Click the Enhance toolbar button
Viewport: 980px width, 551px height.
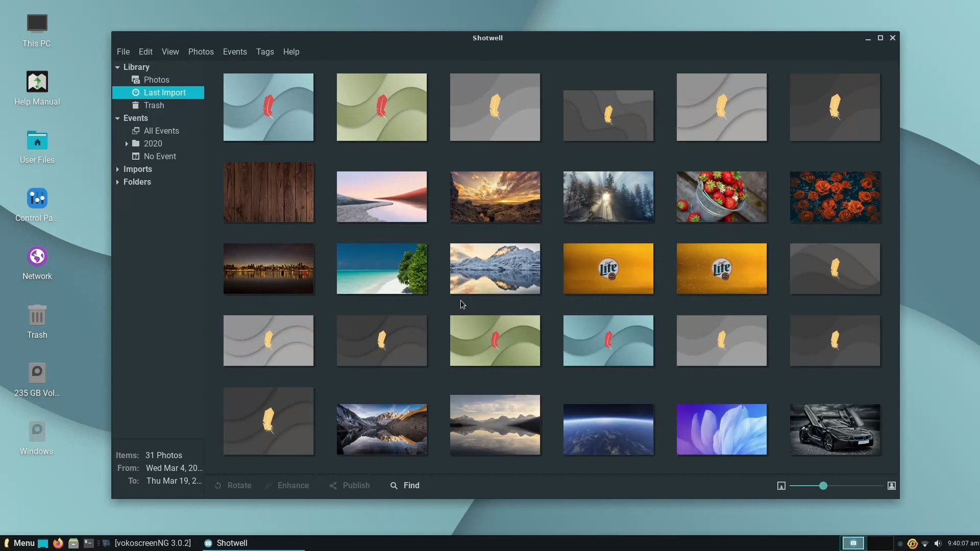click(287, 485)
